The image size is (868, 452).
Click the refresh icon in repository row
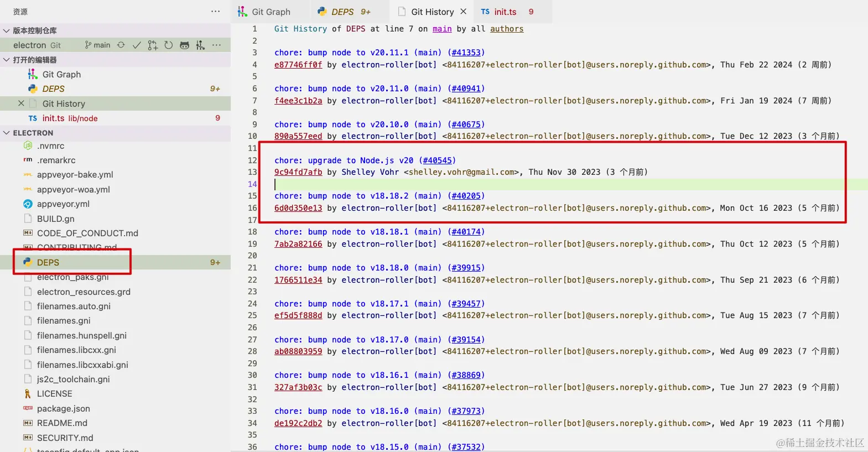pos(169,45)
